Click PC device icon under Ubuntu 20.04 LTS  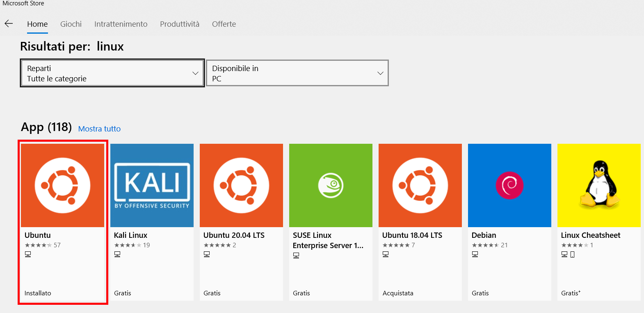point(207,254)
